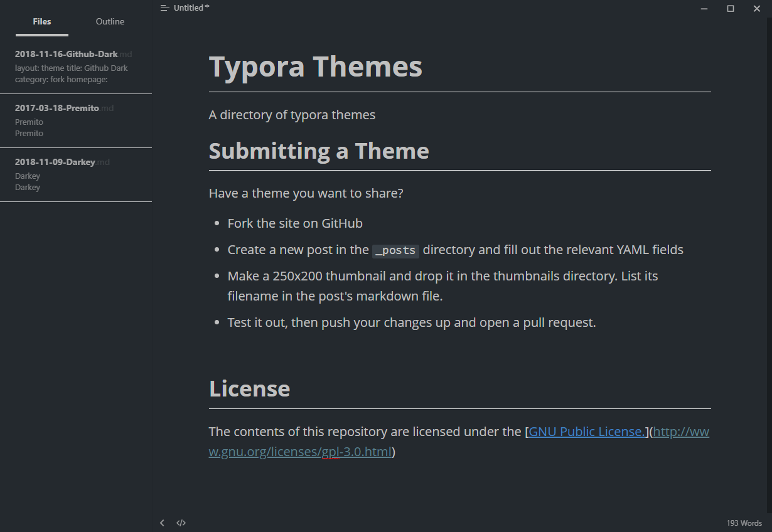Switch to the Files tab
Image resolution: width=772 pixels, height=532 pixels.
tap(42, 22)
